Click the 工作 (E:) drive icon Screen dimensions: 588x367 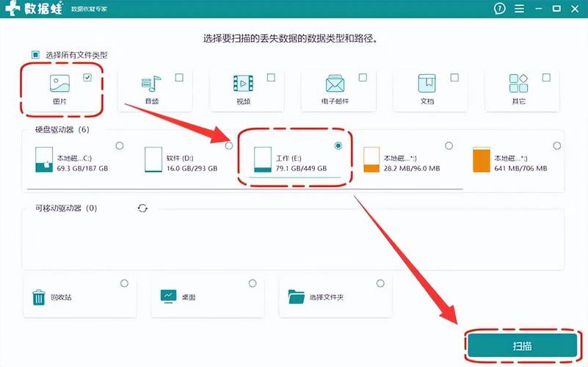click(263, 160)
